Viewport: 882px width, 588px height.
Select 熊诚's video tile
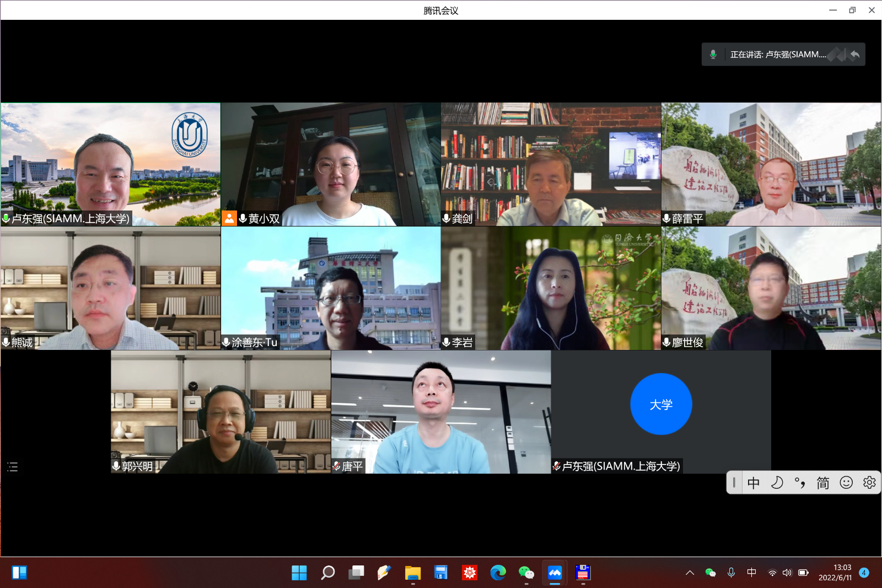110,288
